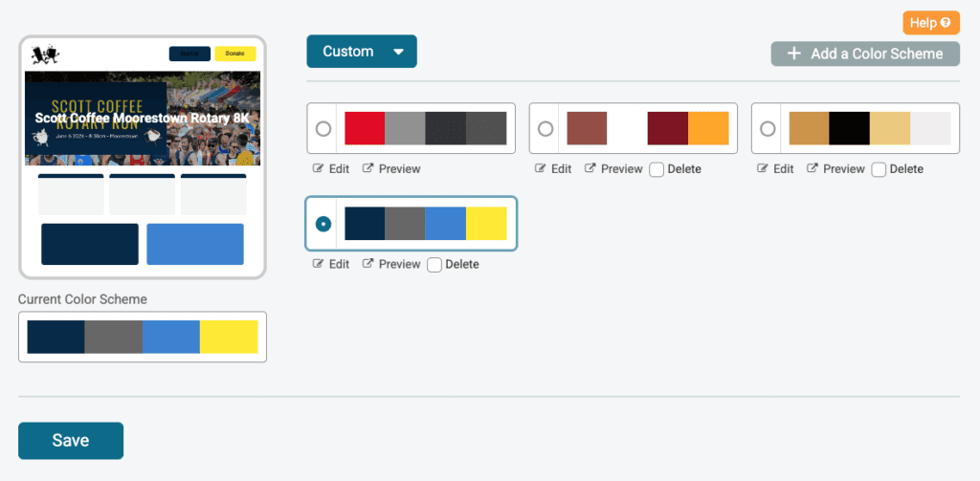Click the Preview icon under the tan-black scheme
This screenshot has width=980, height=481.
coord(813,169)
